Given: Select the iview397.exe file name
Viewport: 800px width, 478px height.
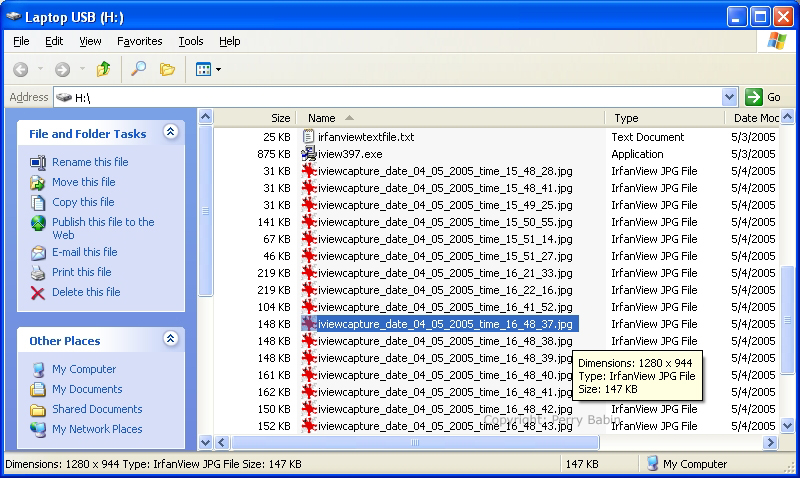Looking at the screenshot, I should tap(350, 154).
